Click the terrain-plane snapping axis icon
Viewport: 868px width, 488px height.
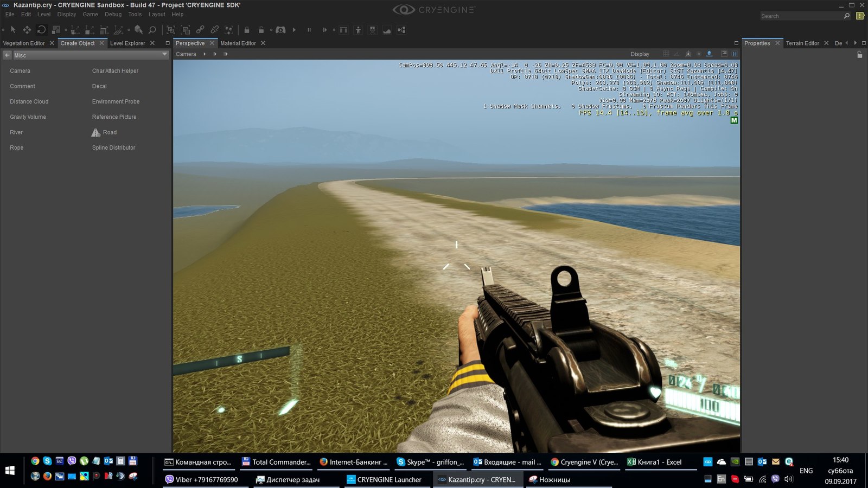pyautogui.click(x=118, y=30)
